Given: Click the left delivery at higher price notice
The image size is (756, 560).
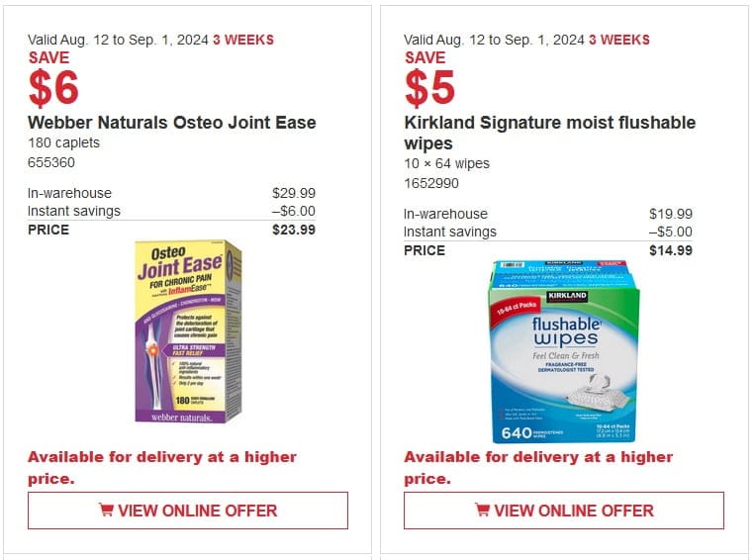Looking at the screenshot, I should tap(162, 467).
